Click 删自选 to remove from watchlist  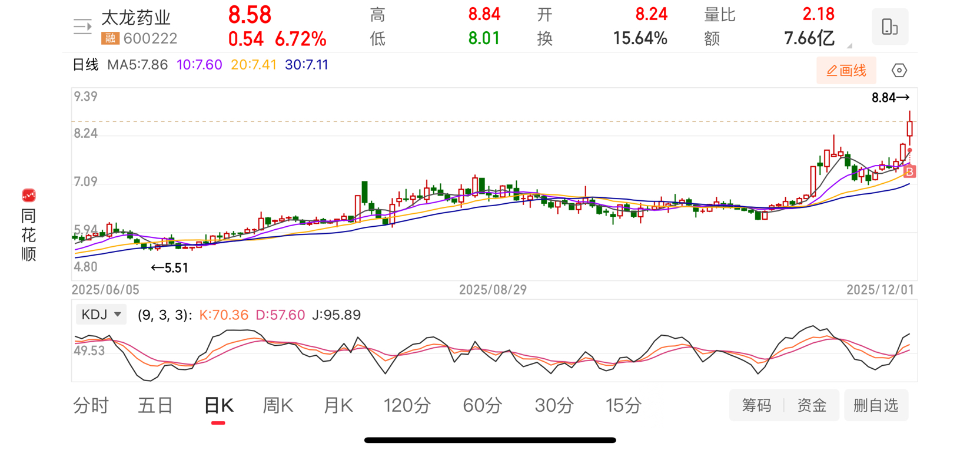point(876,405)
